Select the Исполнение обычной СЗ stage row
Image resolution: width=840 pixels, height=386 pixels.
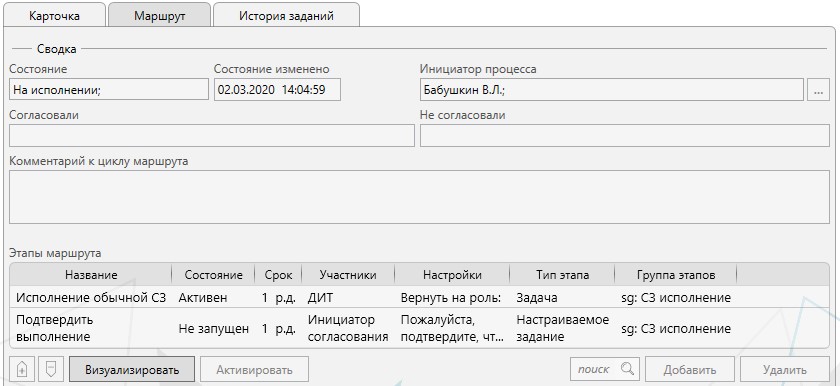[x=419, y=298]
